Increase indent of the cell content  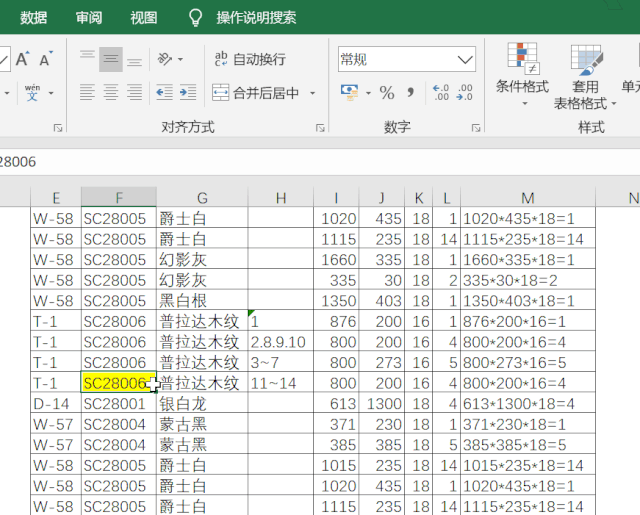click(x=188, y=93)
